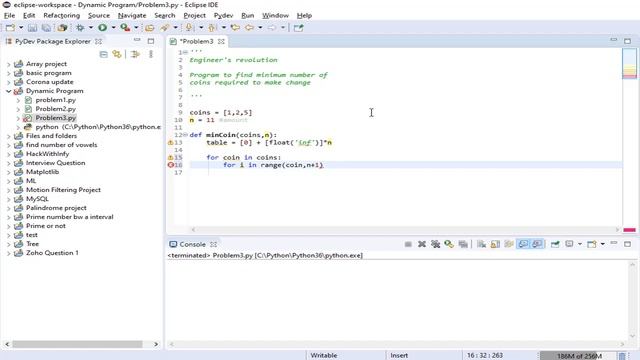The width and height of the screenshot is (640, 360).
Task: Toggle Show Console on standard output
Action: [523, 244]
